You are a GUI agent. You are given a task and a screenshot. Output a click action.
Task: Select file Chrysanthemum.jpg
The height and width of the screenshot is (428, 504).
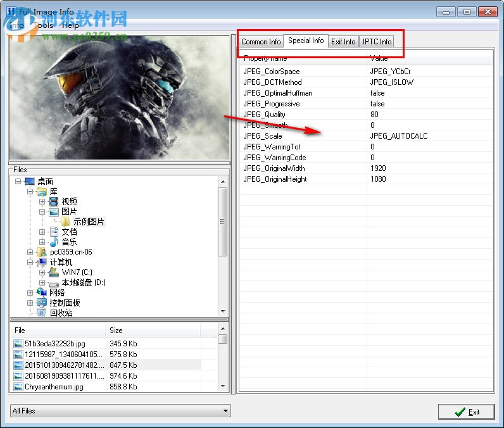(54, 387)
